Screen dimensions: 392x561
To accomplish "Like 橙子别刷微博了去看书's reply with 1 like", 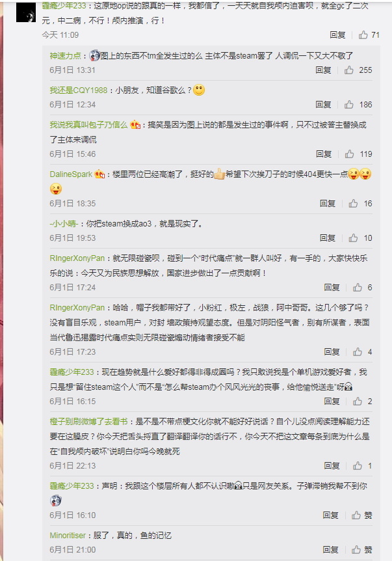I will click(363, 465).
